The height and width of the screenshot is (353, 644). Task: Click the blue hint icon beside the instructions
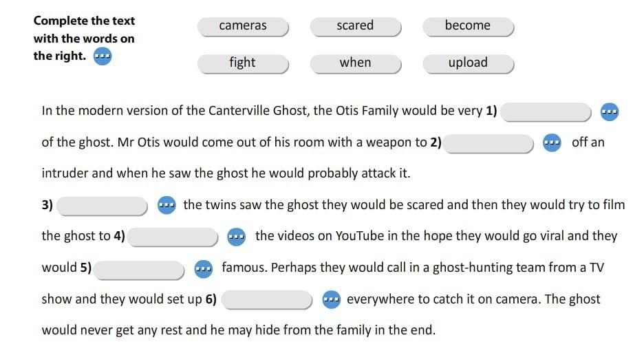click(103, 56)
